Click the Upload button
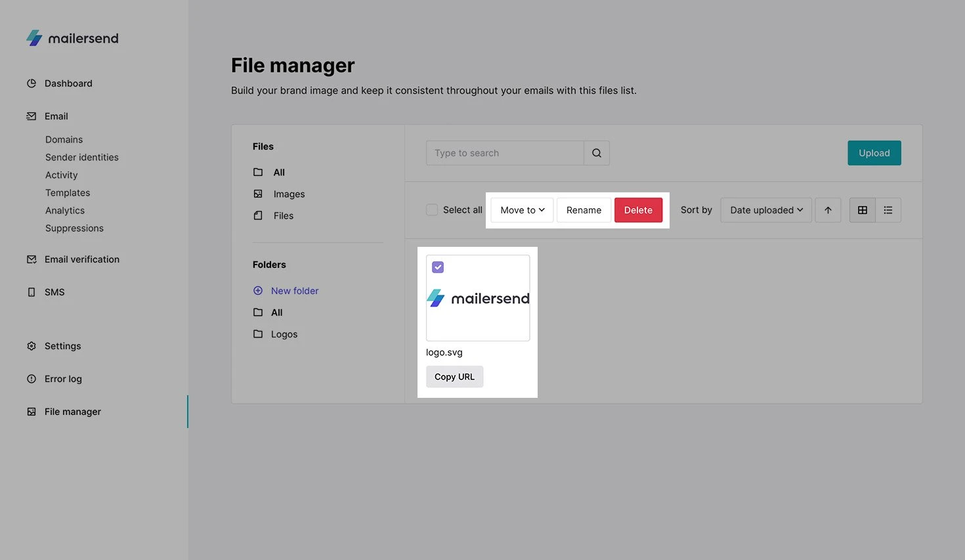Viewport: 965px width, 560px height. pyautogui.click(x=874, y=153)
